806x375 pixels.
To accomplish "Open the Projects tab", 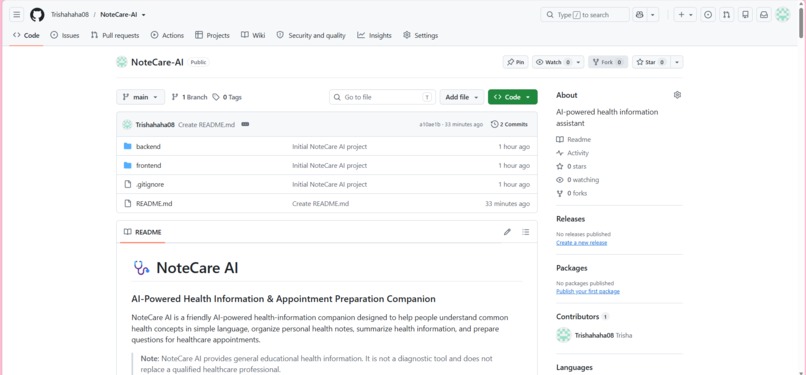I will tap(212, 35).
